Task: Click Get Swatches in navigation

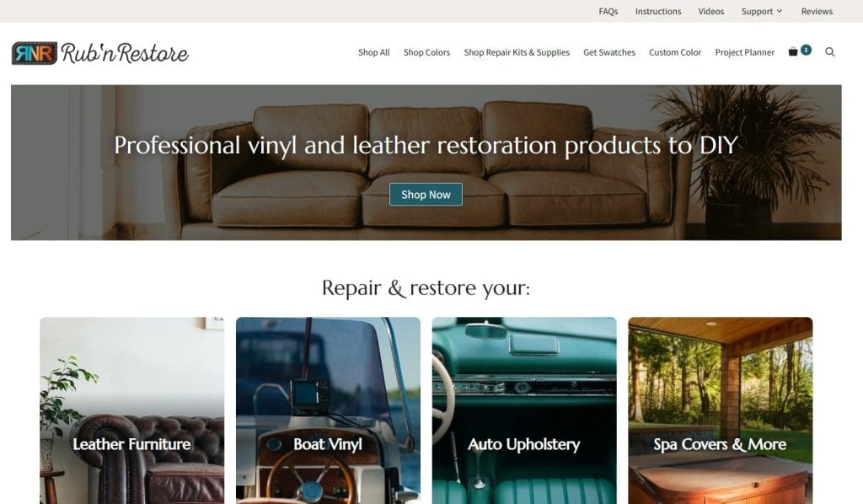Action: point(609,52)
